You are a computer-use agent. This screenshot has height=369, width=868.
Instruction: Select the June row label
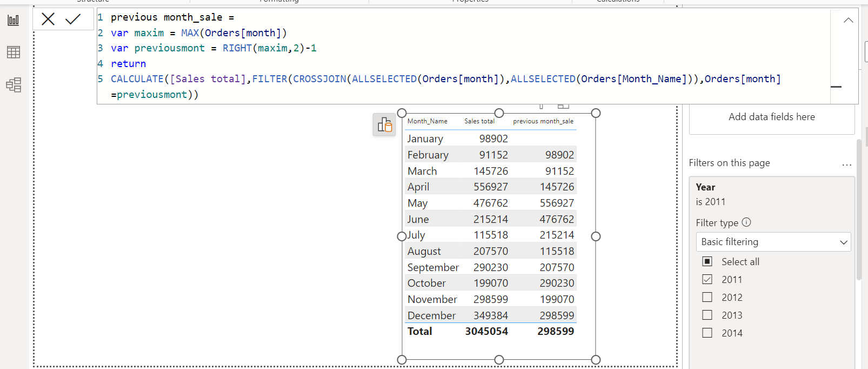tap(418, 219)
